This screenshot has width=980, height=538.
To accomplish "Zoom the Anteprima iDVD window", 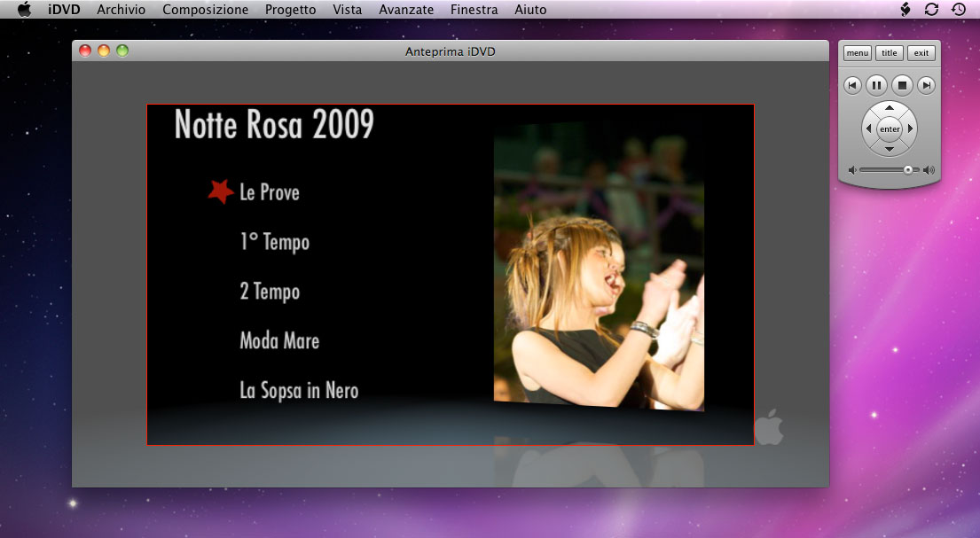I will (122, 51).
